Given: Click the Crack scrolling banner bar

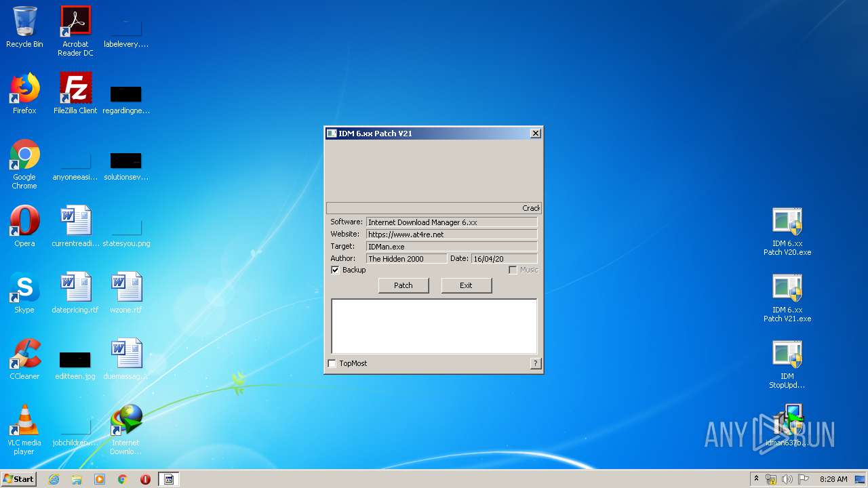Looking at the screenshot, I should (434, 208).
